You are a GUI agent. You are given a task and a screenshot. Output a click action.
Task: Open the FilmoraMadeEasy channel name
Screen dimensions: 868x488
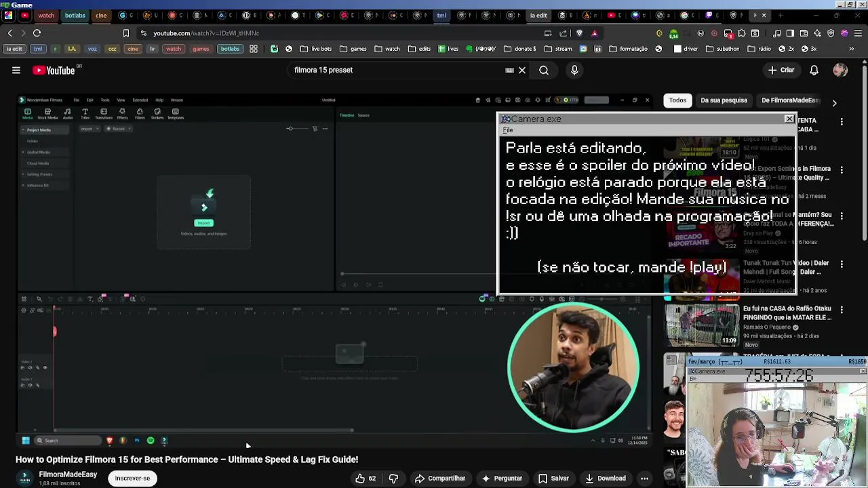(x=68, y=474)
